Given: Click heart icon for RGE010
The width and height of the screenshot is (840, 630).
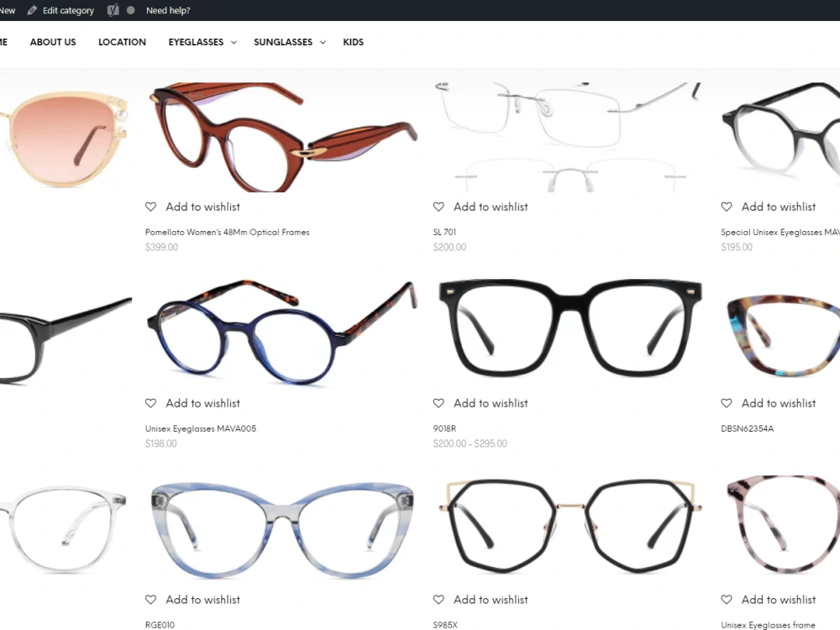Looking at the screenshot, I should coord(150,600).
